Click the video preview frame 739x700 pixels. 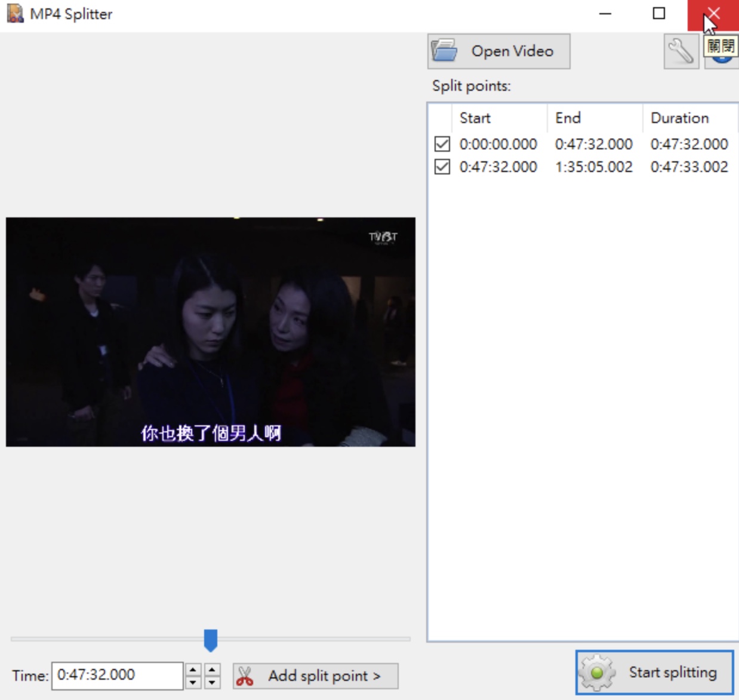tap(211, 332)
